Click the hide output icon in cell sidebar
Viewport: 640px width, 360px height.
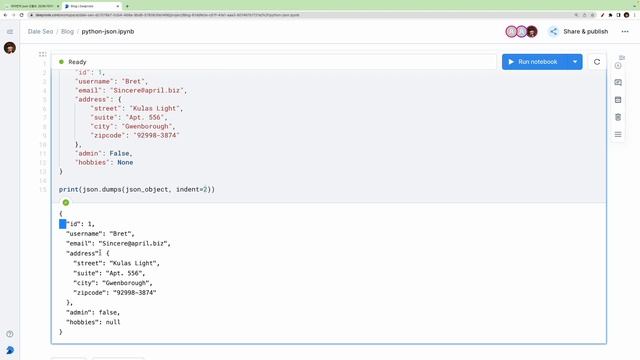(x=618, y=100)
